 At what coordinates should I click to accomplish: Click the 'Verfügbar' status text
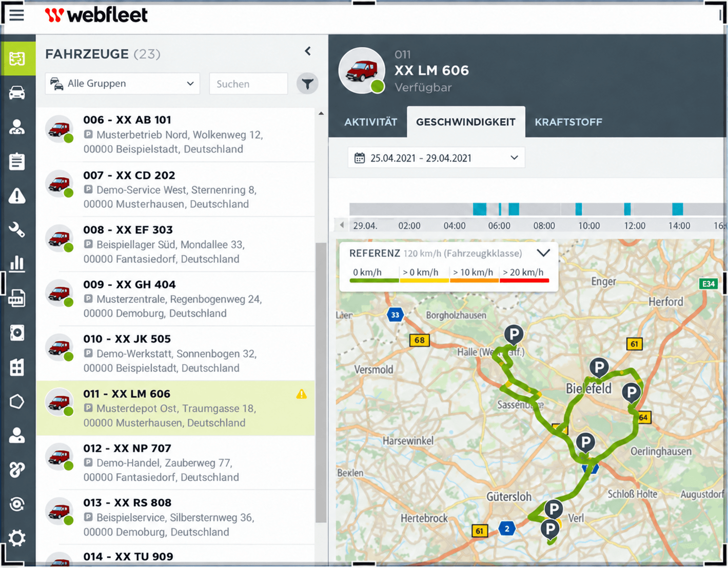point(423,87)
